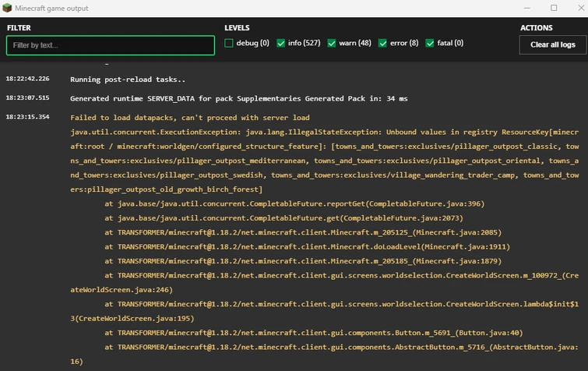Click the 'Running post-reload tasks' log line
Viewport: 588px width, 371px height.
point(128,79)
